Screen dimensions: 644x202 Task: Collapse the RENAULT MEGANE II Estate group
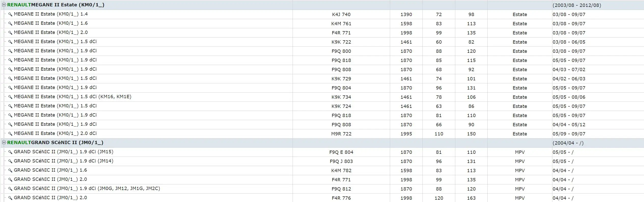click(4, 5)
